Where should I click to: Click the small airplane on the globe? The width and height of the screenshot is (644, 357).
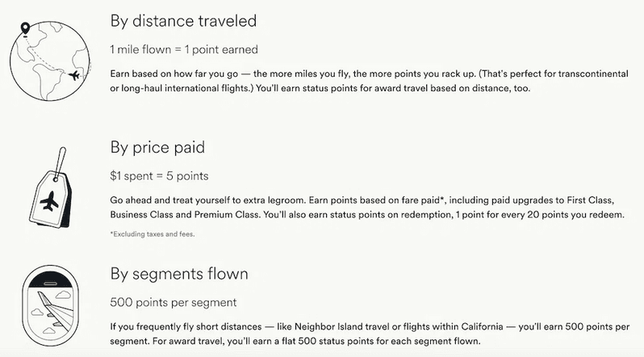76,76
